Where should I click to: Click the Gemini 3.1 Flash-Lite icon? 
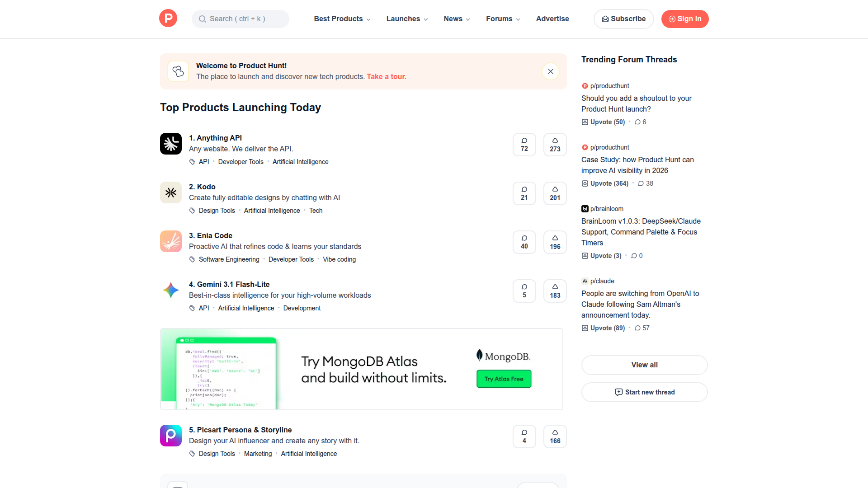tap(170, 290)
